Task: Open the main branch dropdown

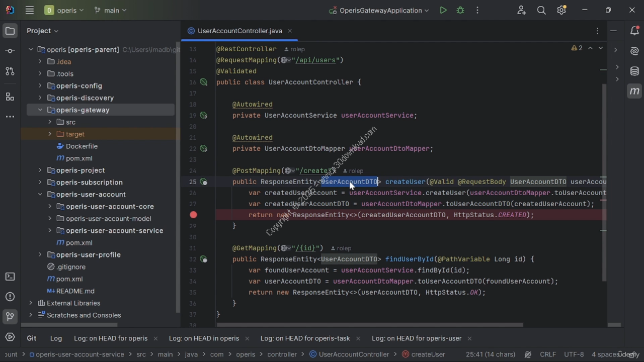Action: pyautogui.click(x=111, y=10)
